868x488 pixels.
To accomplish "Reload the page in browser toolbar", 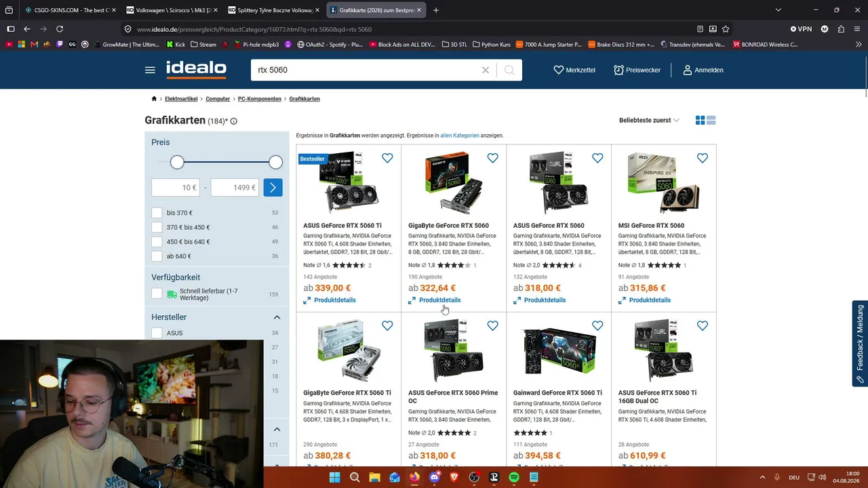I will tap(60, 29).
